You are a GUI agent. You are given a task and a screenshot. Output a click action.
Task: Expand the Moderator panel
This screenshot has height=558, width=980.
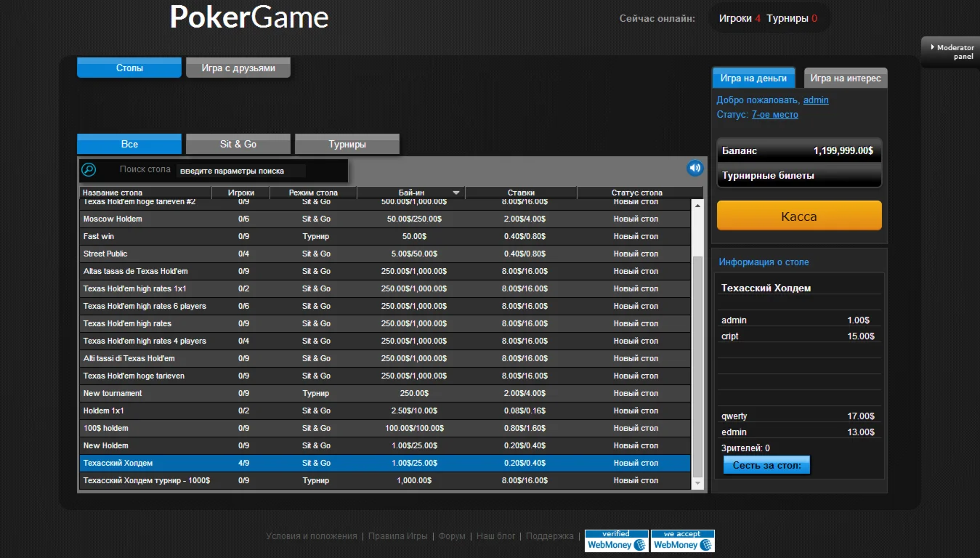pos(952,52)
